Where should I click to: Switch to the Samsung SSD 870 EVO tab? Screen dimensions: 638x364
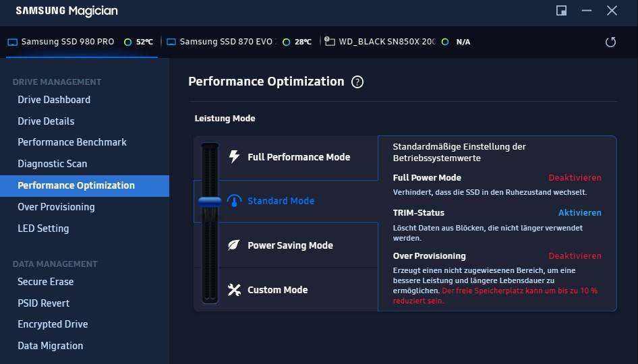pyautogui.click(x=227, y=42)
